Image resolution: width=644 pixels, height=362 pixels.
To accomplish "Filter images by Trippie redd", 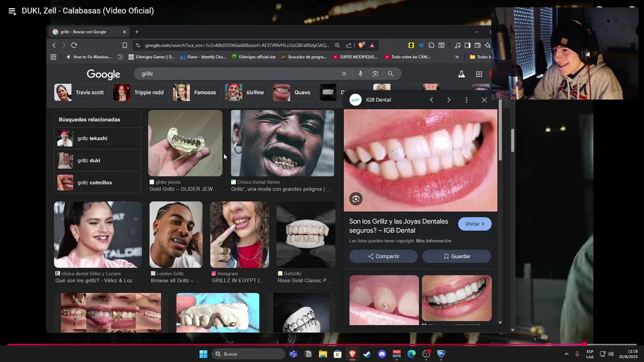I will (x=140, y=93).
